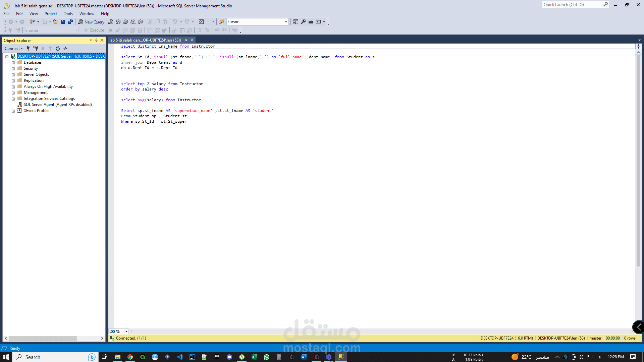Open the Tools menu
Image resolution: width=644 pixels, height=362 pixels.
[x=68, y=14]
